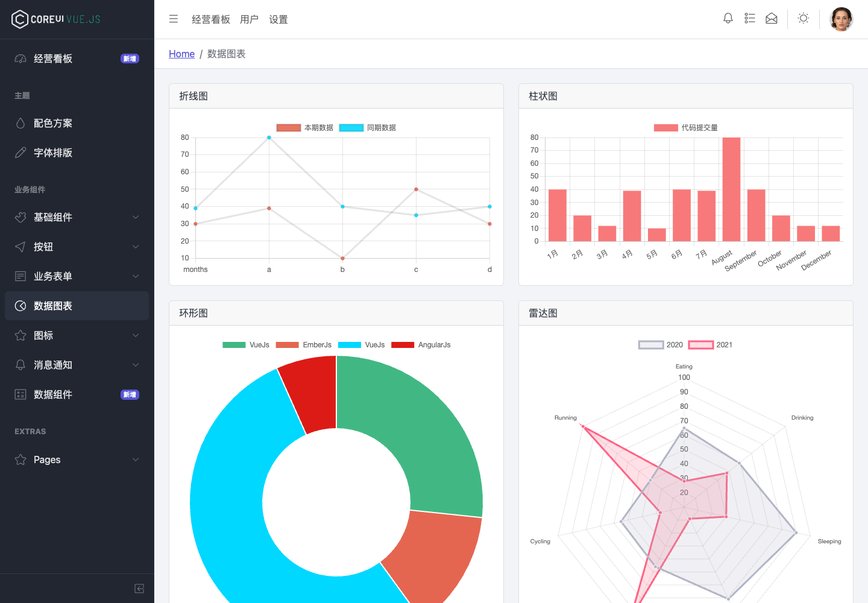
Task: Open 配色方案 via its droplet icon
Action: click(20, 123)
